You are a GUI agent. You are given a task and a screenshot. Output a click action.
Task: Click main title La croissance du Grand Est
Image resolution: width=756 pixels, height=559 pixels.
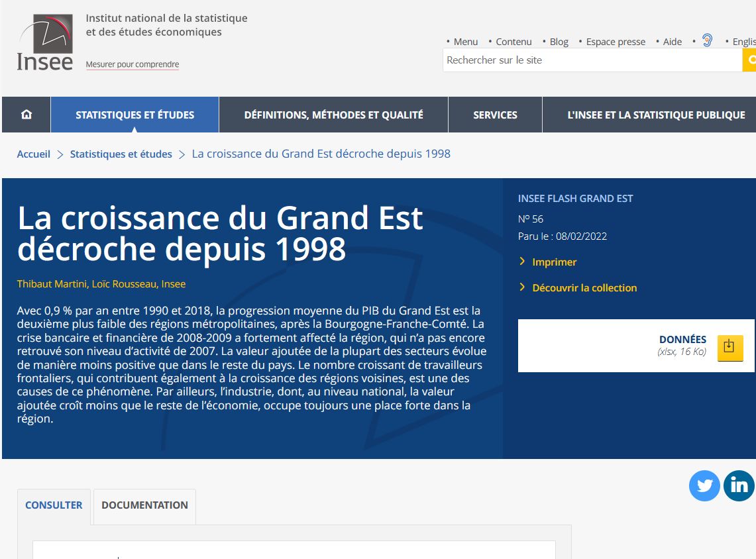point(221,233)
